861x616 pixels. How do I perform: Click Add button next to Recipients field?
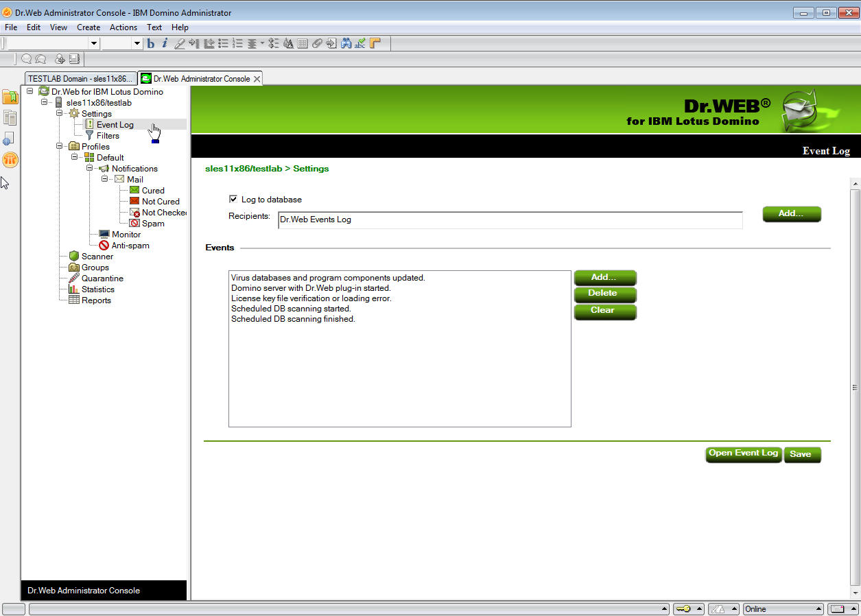tap(792, 214)
